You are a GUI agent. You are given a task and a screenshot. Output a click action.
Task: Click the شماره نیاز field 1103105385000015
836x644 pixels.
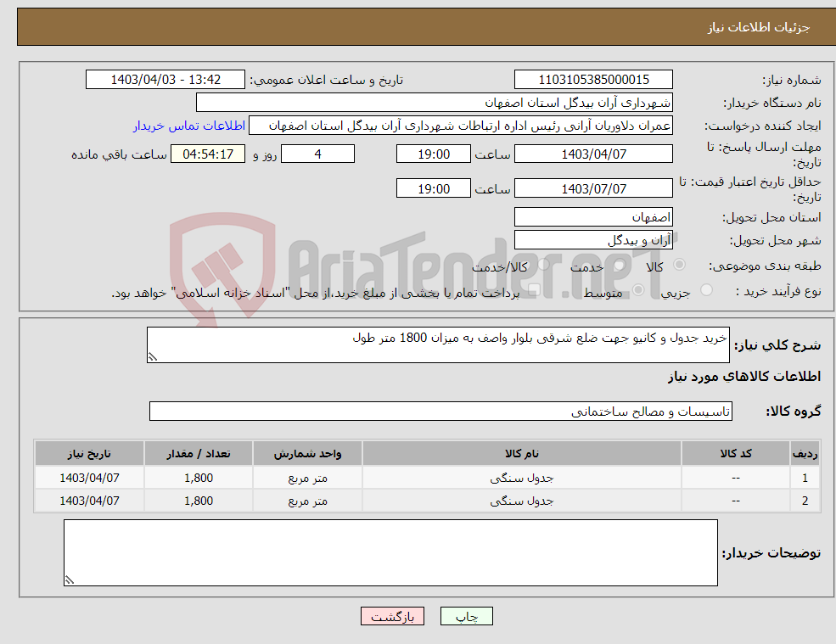pyautogui.click(x=593, y=80)
